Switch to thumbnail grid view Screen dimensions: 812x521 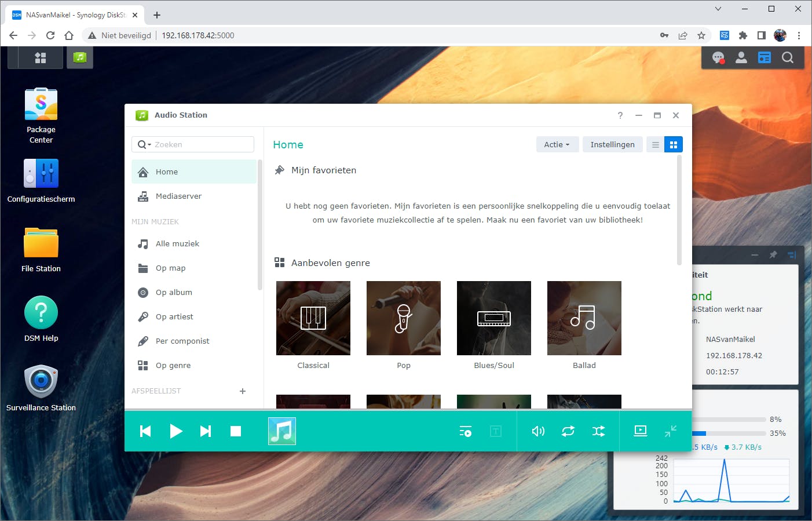click(674, 145)
